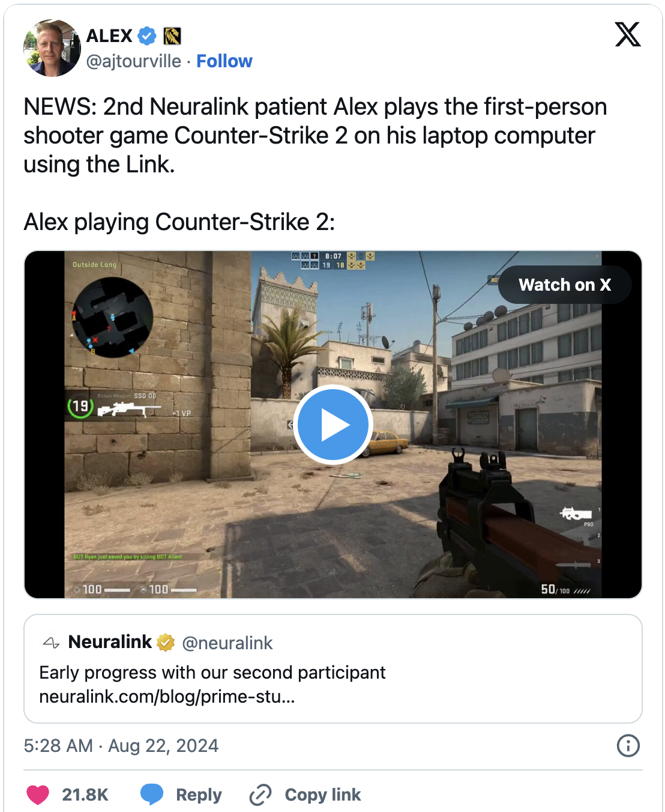Open the neuralink.com/blog link text
Screen dimensions: 665x812
tap(167, 697)
